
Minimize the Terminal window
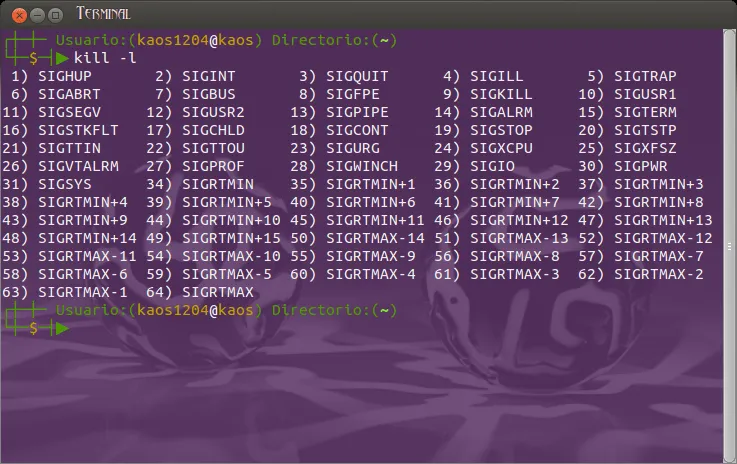(37, 16)
